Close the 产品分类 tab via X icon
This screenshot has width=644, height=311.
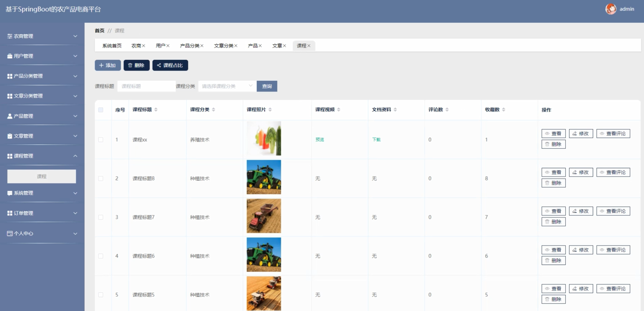pos(202,46)
